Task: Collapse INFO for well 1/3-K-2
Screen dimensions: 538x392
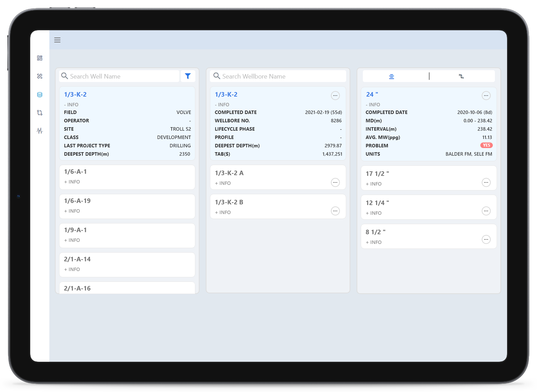Action: click(x=71, y=105)
